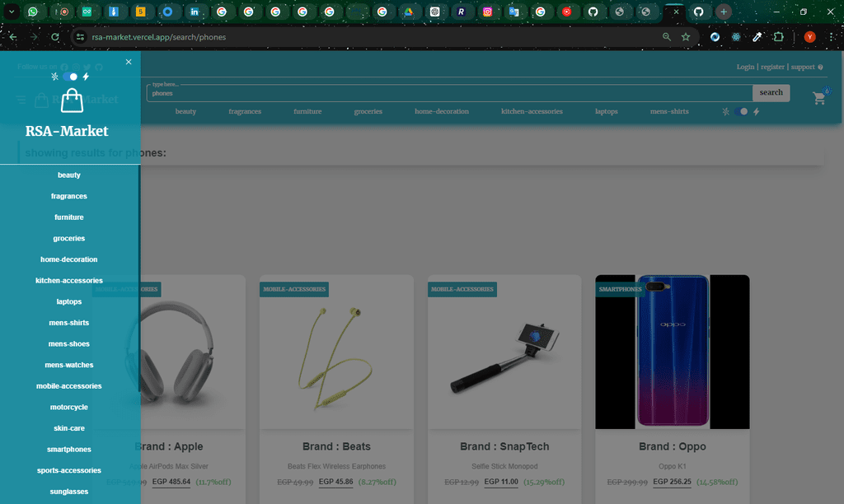Open the Chrome three-dot menu
844x504 pixels.
click(832, 37)
